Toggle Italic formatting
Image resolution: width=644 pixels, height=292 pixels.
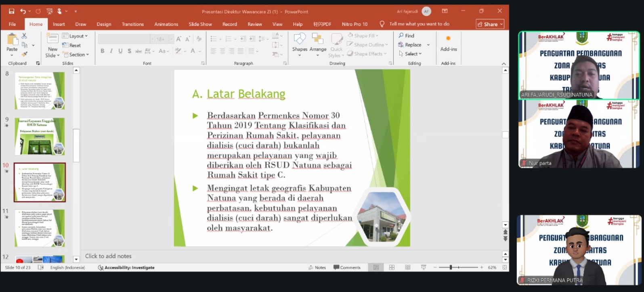click(x=111, y=51)
